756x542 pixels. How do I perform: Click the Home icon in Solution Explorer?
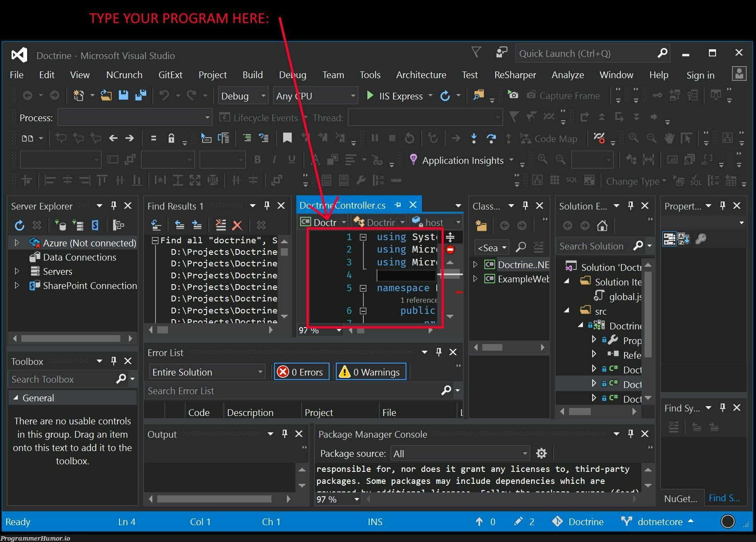pos(602,226)
